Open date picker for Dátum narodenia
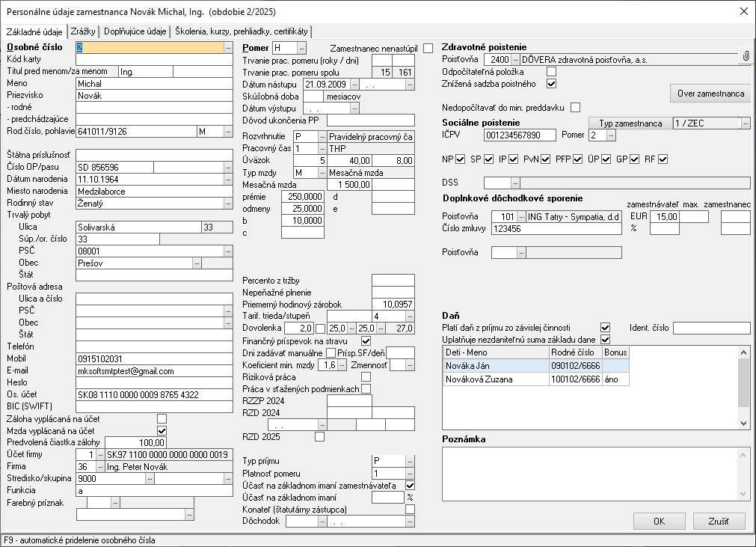 [229, 179]
